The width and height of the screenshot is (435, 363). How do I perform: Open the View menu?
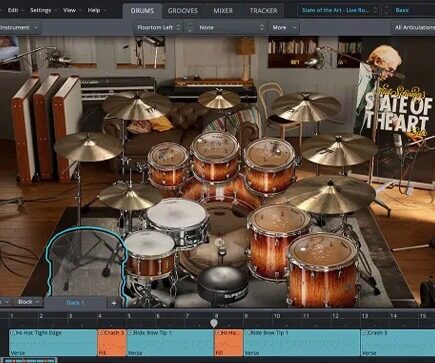[x=71, y=10]
